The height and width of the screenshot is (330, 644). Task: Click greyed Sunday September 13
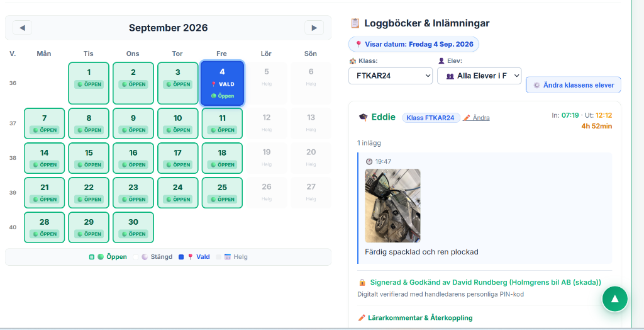(x=311, y=123)
